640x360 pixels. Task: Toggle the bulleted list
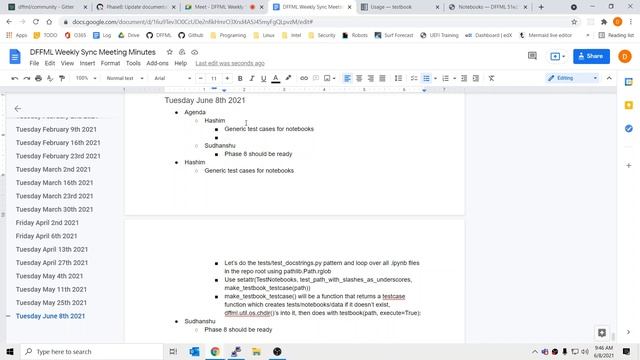[x=427, y=78]
